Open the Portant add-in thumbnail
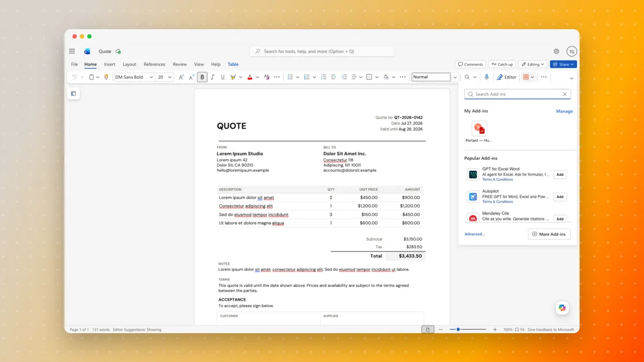 [x=479, y=129]
